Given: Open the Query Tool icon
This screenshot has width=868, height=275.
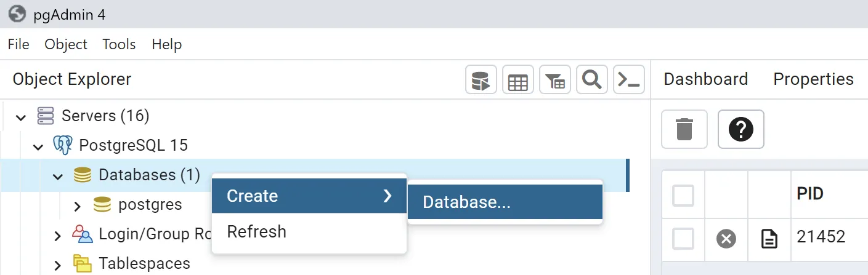Looking at the screenshot, I should 481,80.
